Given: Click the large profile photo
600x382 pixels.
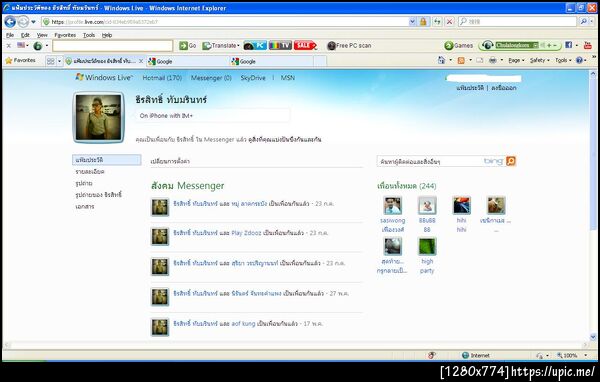Looking at the screenshot, I should pyautogui.click(x=99, y=118).
